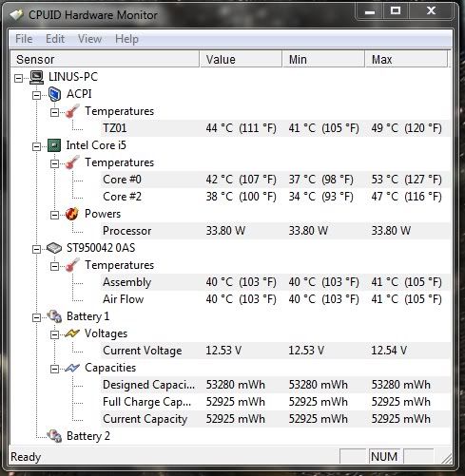465x476 pixels.
Task: Click the Capacities graph icon
Action: coord(72,368)
